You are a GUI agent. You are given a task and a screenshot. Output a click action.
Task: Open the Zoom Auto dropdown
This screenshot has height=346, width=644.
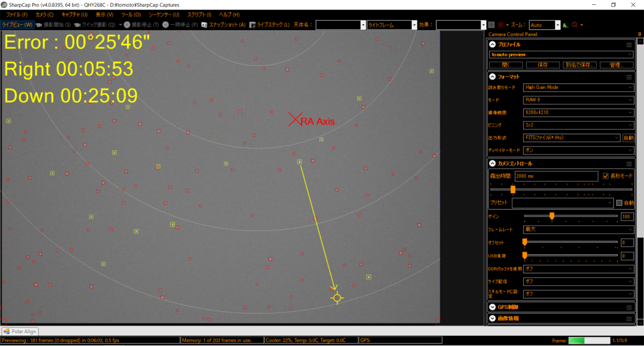tap(544, 25)
